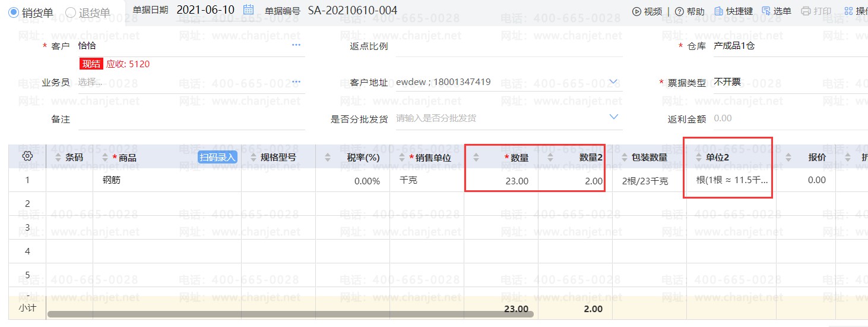Screen dimensions: 868x327
Task: Expand the 是否分批发货 dropdown arrow
Action: tap(614, 117)
